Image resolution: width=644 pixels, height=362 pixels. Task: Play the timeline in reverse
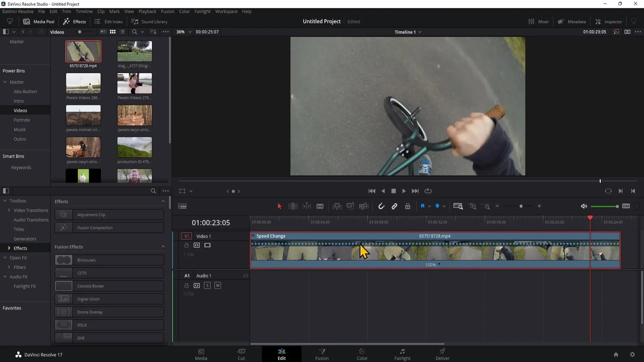tap(383, 191)
